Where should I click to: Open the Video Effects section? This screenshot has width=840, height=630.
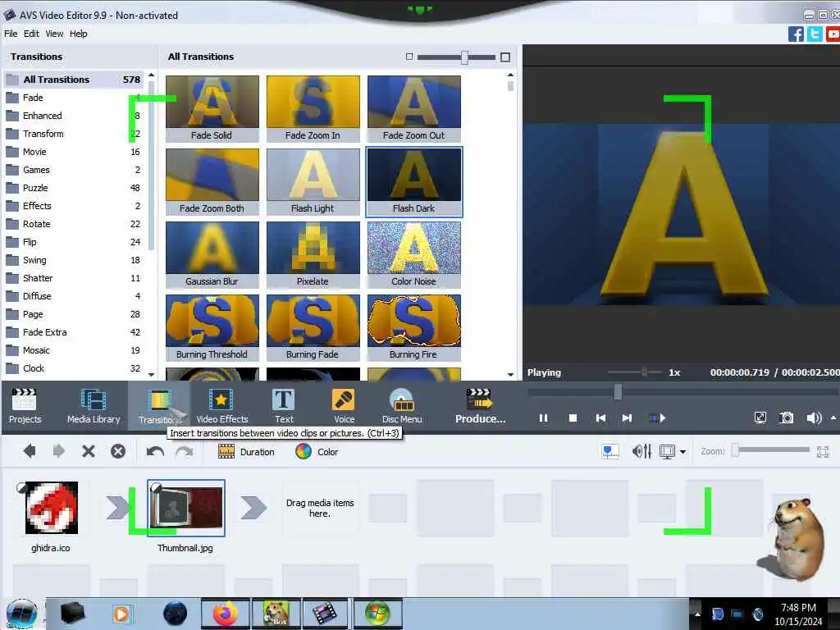[x=221, y=405]
